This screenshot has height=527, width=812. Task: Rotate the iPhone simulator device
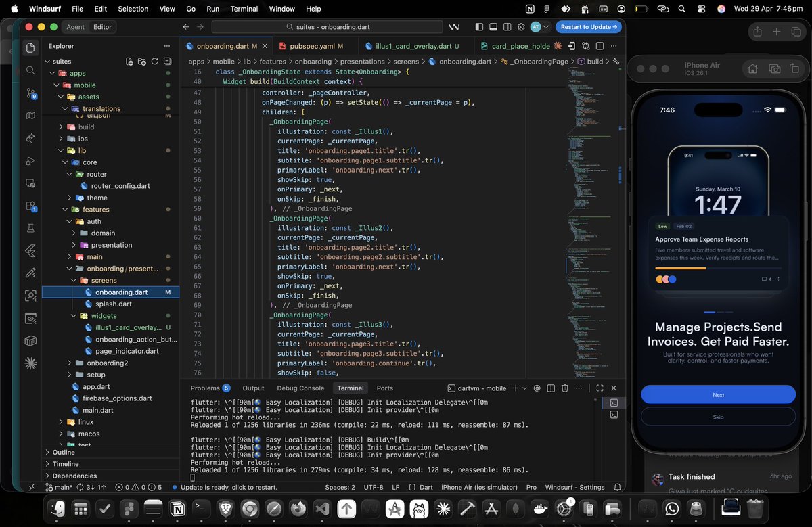pos(796,69)
